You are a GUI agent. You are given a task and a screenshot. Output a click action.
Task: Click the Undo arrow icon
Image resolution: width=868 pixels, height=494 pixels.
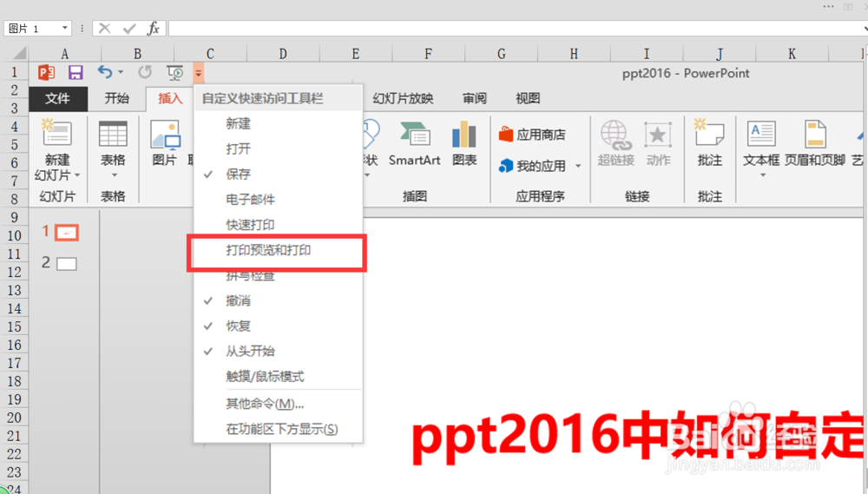105,72
